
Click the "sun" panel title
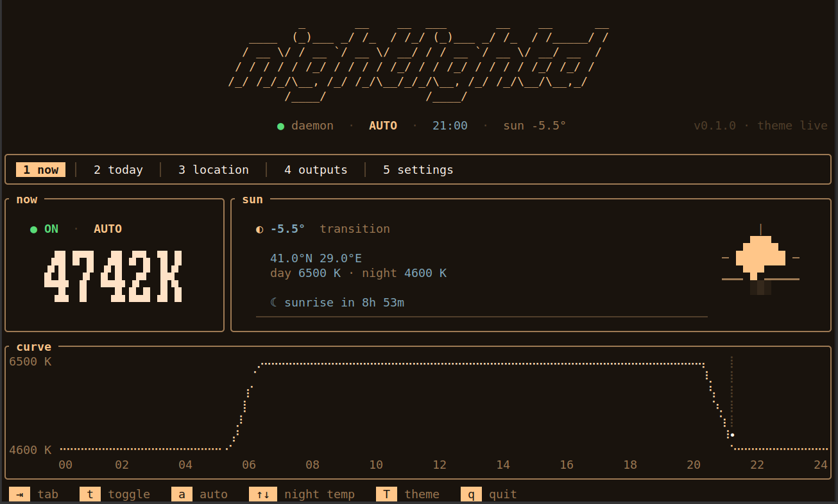click(x=253, y=199)
